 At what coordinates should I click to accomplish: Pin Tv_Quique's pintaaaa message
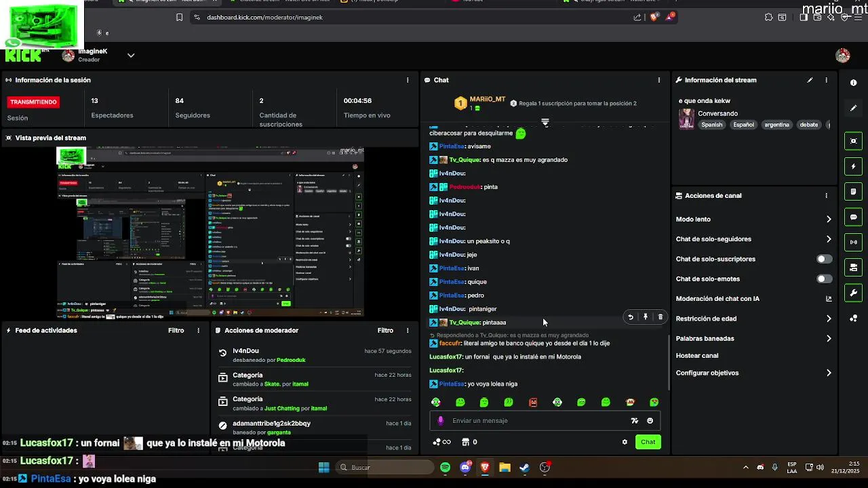point(646,317)
